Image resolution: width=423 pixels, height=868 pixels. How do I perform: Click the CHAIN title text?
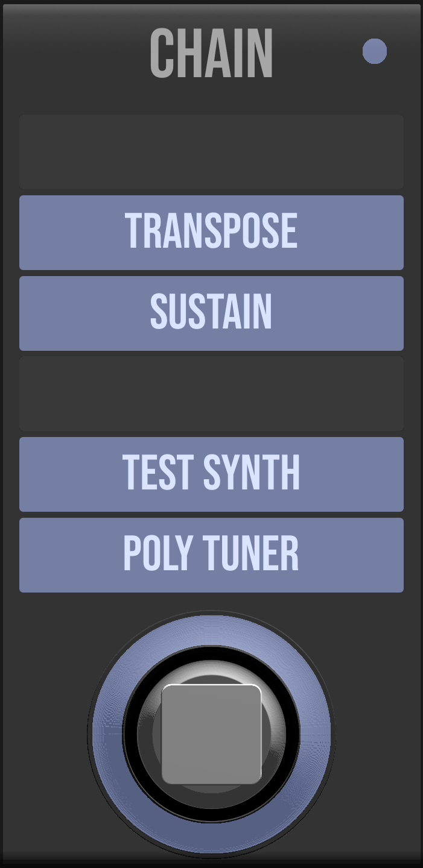(x=211, y=54)
